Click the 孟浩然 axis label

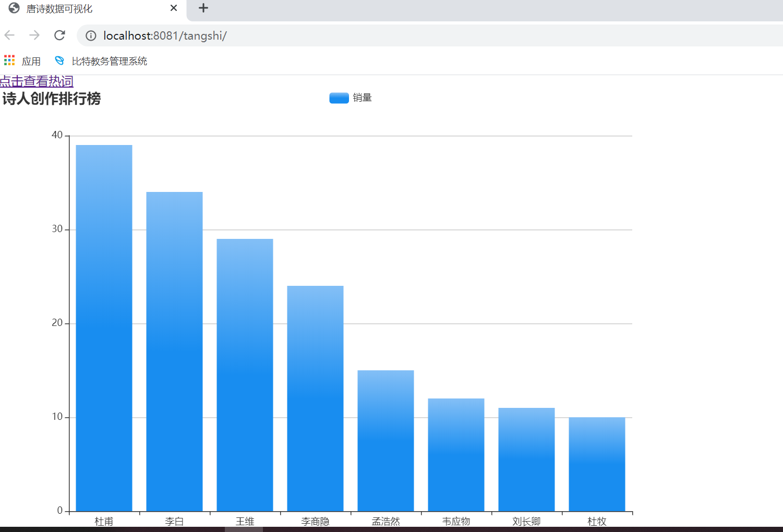click(386, 521)
